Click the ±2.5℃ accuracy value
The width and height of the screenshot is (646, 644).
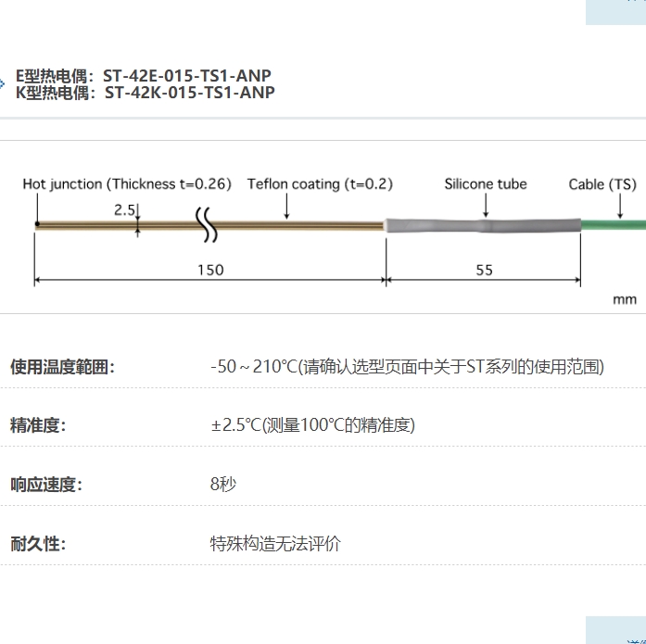click(x=312, y=425)
